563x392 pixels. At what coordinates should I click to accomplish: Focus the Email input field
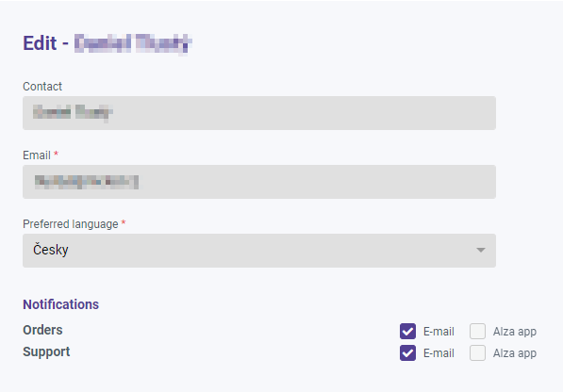[259, 182]
